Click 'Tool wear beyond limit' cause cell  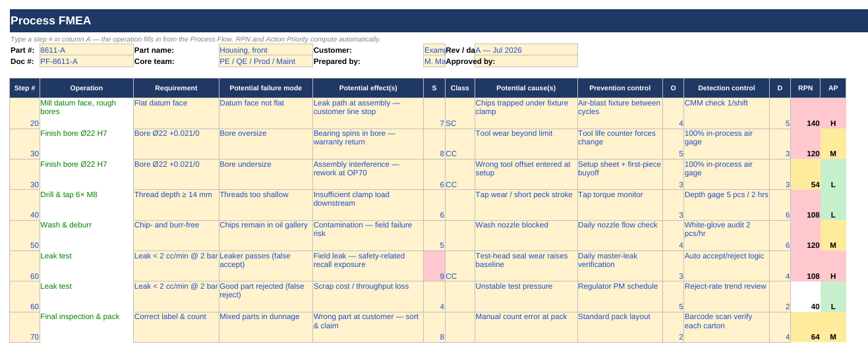point(526,144)
